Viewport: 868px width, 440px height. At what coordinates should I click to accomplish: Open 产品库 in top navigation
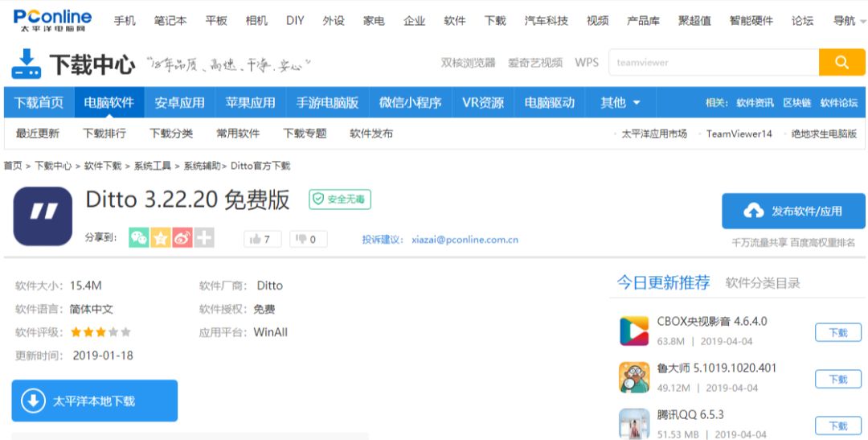coord(643,20)
